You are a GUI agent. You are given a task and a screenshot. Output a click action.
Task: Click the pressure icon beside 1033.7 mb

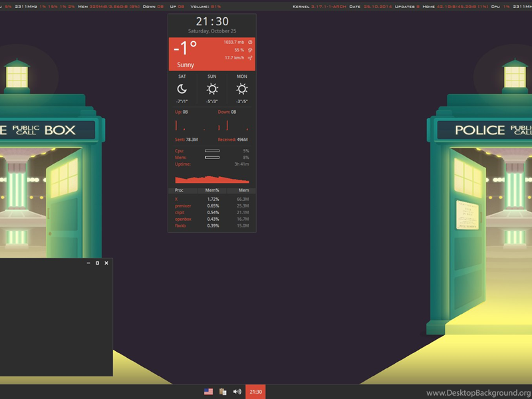[250, 42]
